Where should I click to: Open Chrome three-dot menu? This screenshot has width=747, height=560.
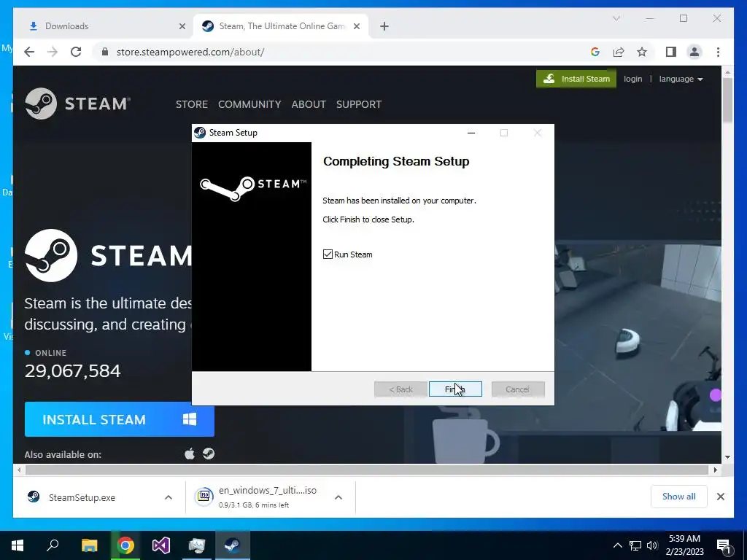(718, 52)
